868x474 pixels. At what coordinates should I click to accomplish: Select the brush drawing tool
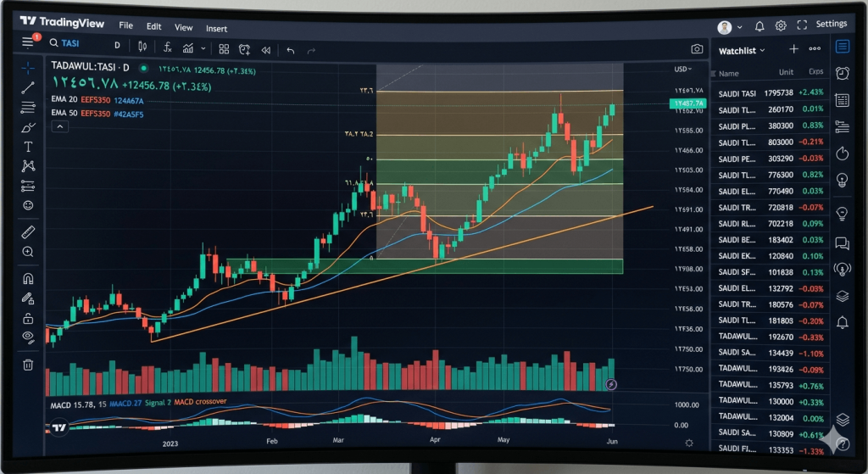(28, 127)
